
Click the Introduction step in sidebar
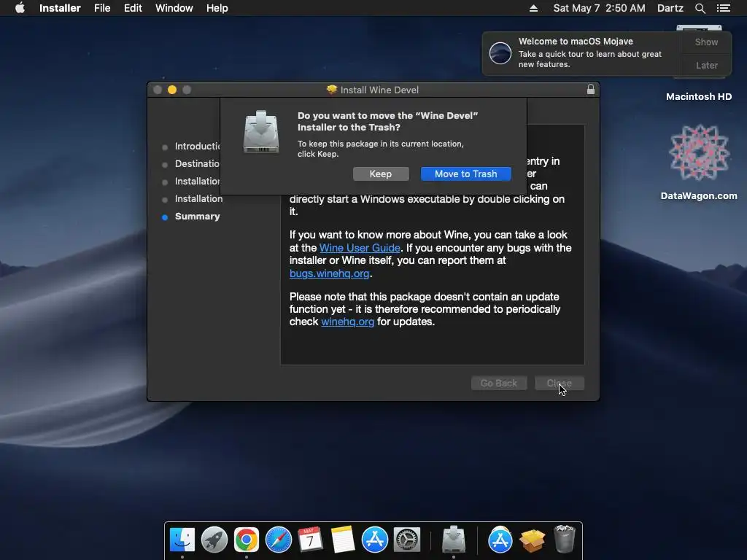pyautogui.click(x=197, y=146)
